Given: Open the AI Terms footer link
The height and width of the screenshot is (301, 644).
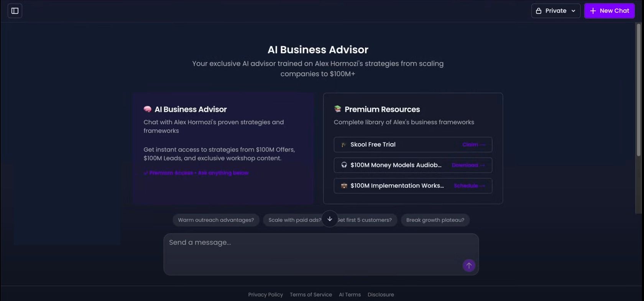Looking at the screenshot, I should pyautogui.click(x=350, y=294).
